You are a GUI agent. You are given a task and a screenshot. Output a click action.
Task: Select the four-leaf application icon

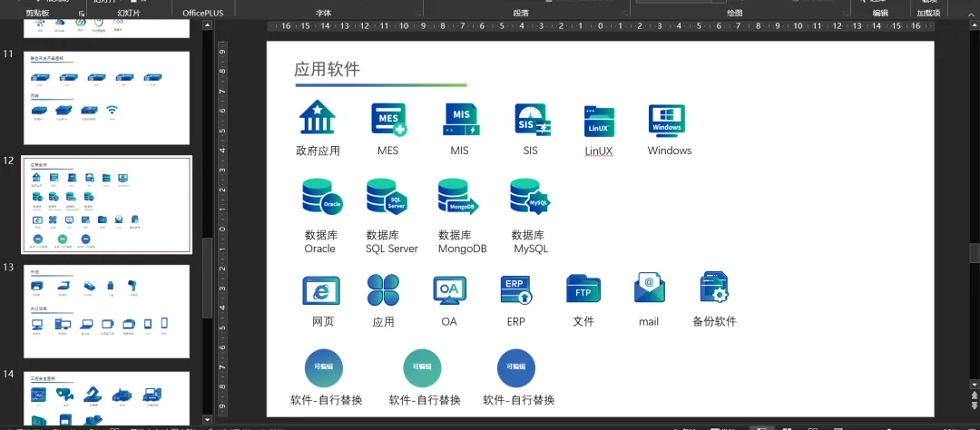[x=383, y=289]
